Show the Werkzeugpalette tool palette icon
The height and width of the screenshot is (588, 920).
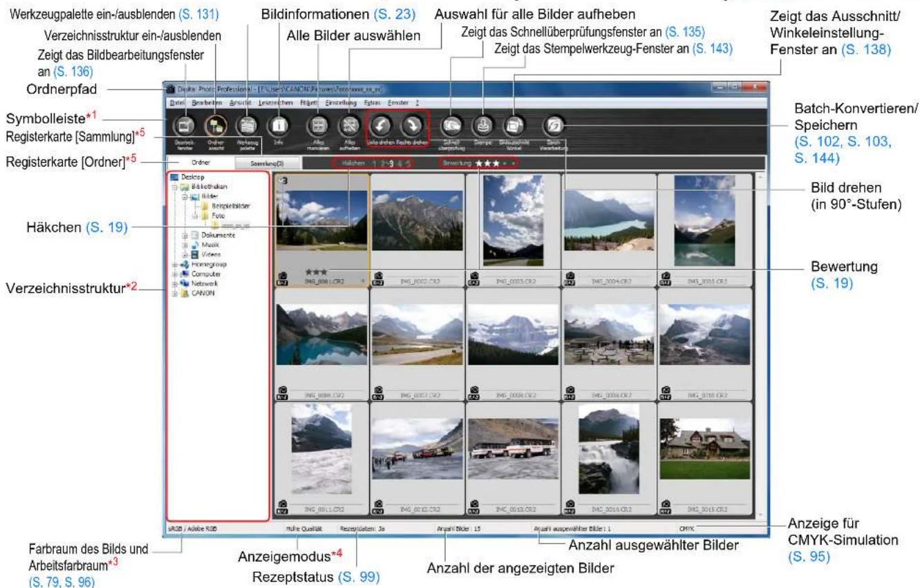click(x=247, y=126)
